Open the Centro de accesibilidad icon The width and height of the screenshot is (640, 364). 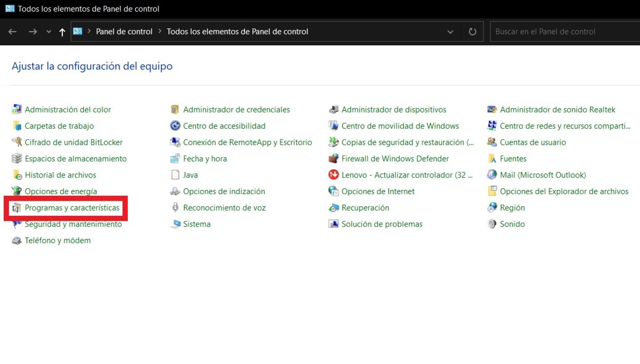point(175,126)
